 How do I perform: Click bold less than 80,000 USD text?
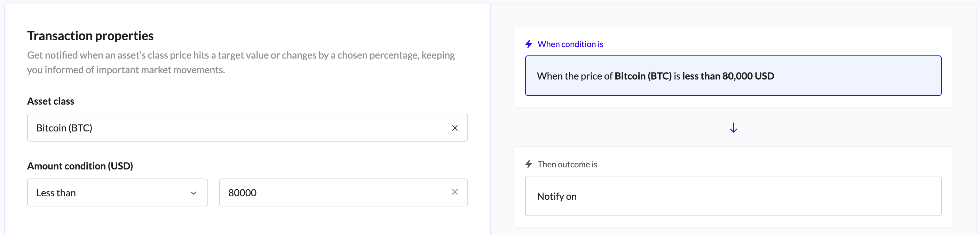[x=728, y=76]
